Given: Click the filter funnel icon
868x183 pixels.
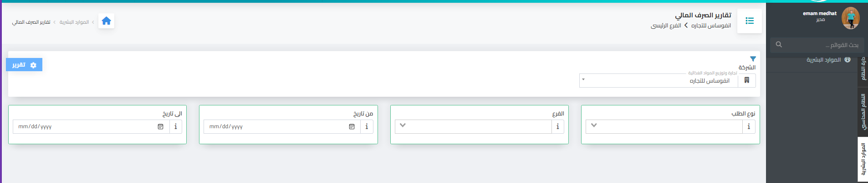Looking at the screenshot, I should (x=753, y=59).
